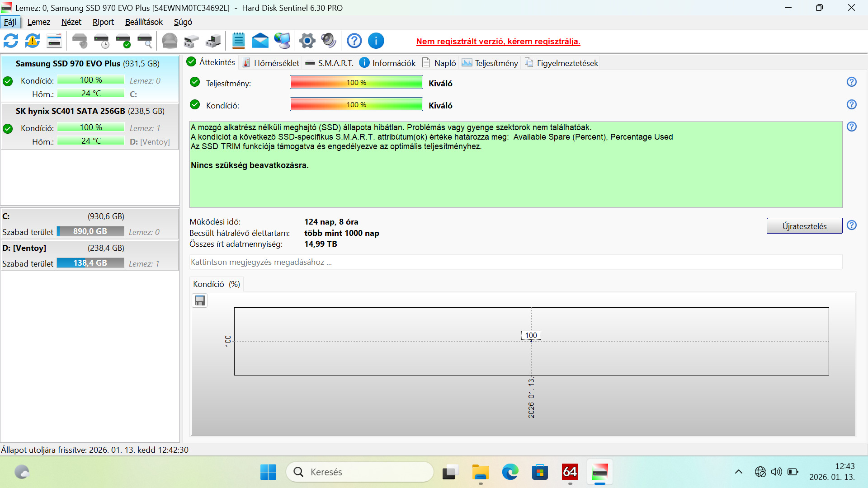Screen dimensions: 868x488
Task: Switch to the Hőmérséklet tab
Action: point(271,63)
